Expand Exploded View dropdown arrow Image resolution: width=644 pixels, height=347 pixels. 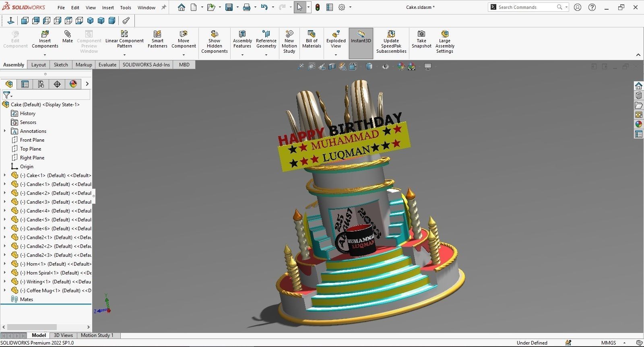[336, 55]
